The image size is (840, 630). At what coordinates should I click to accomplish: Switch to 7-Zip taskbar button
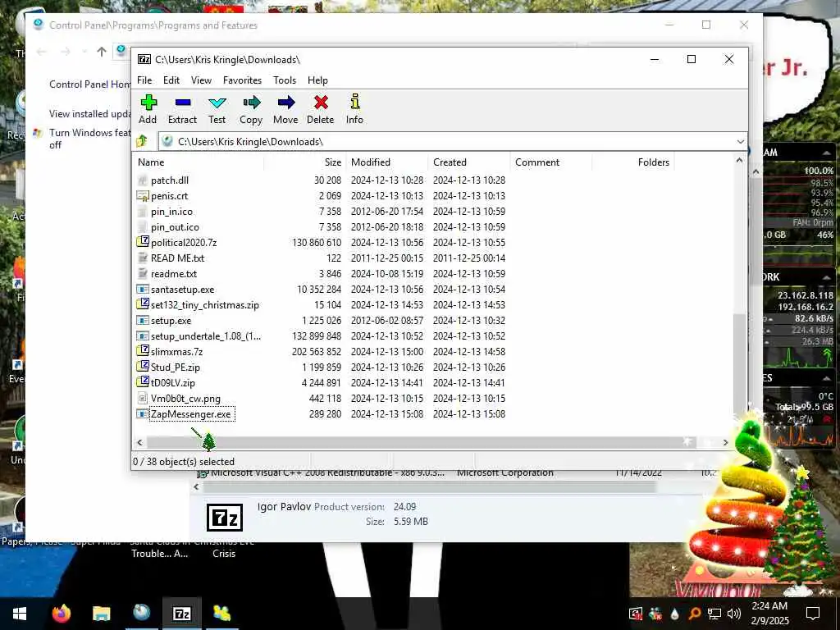(182, 614)
